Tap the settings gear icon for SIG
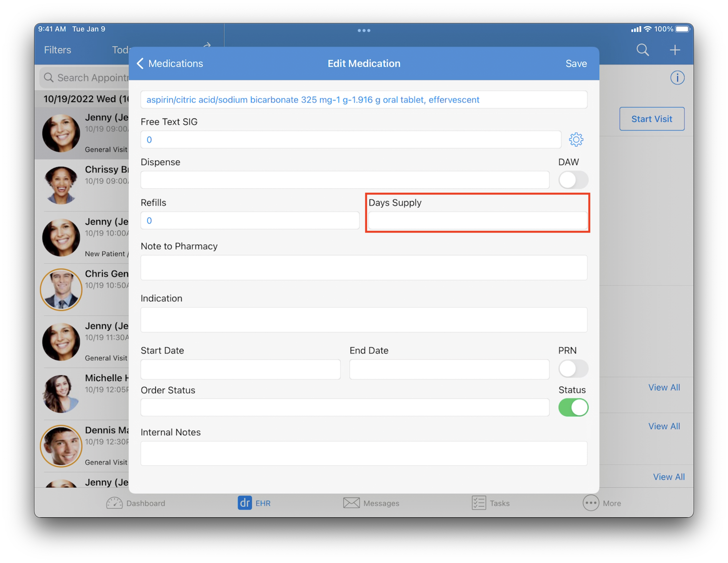 [576, 140]
